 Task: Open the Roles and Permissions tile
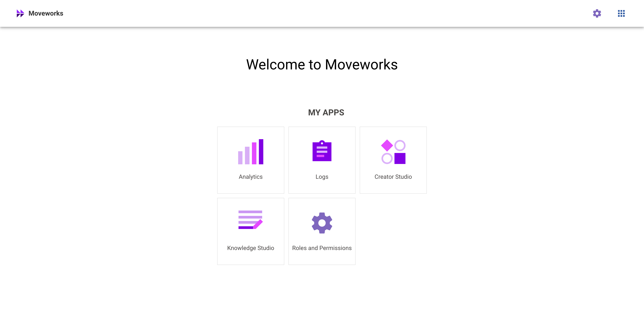[322, 231]
